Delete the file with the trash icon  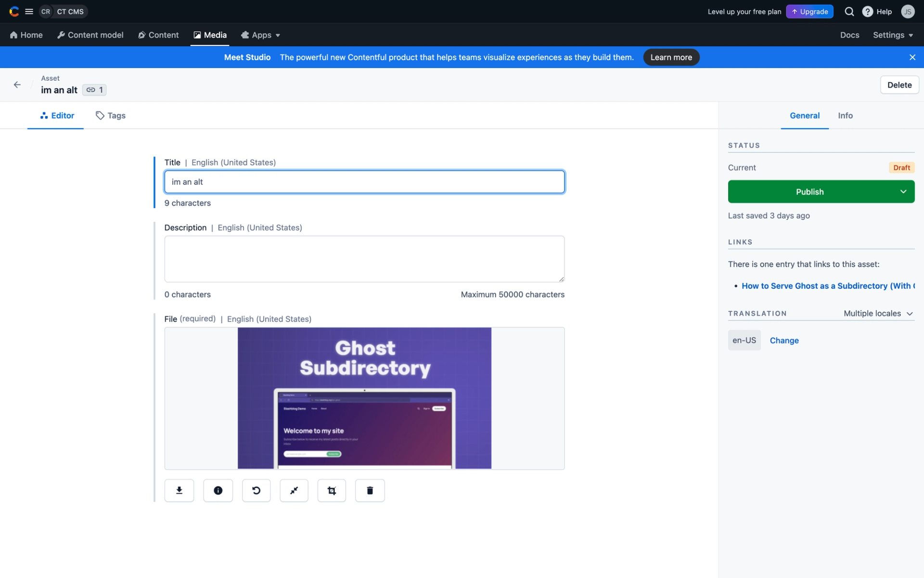click(370, 490)
